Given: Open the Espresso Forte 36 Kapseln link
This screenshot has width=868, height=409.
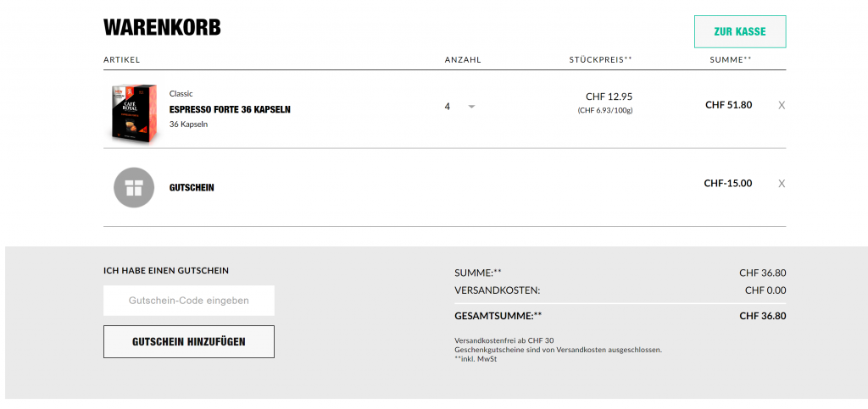Looking at the screenshot, I should (230, 109).
